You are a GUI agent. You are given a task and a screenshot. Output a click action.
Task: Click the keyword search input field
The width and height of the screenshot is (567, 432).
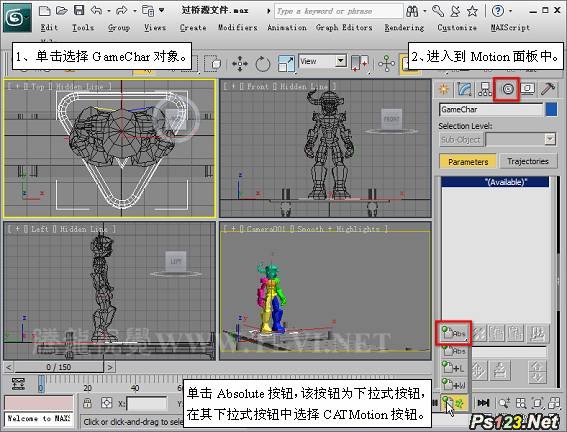(x=338, y=11)
